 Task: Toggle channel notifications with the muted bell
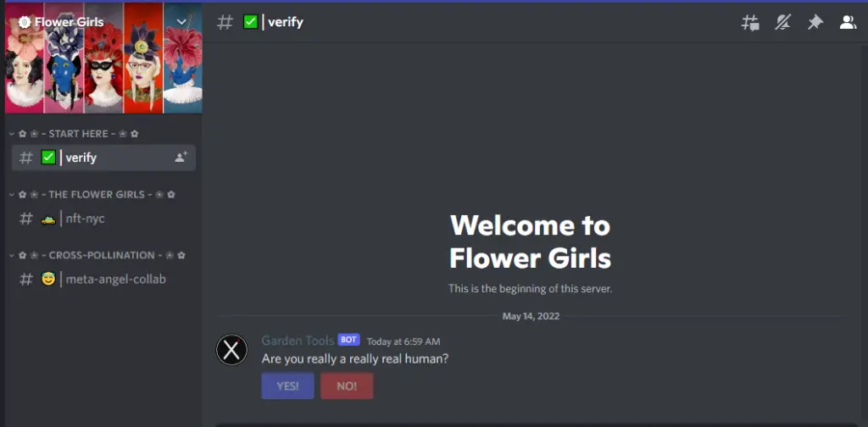pos(782,23)
